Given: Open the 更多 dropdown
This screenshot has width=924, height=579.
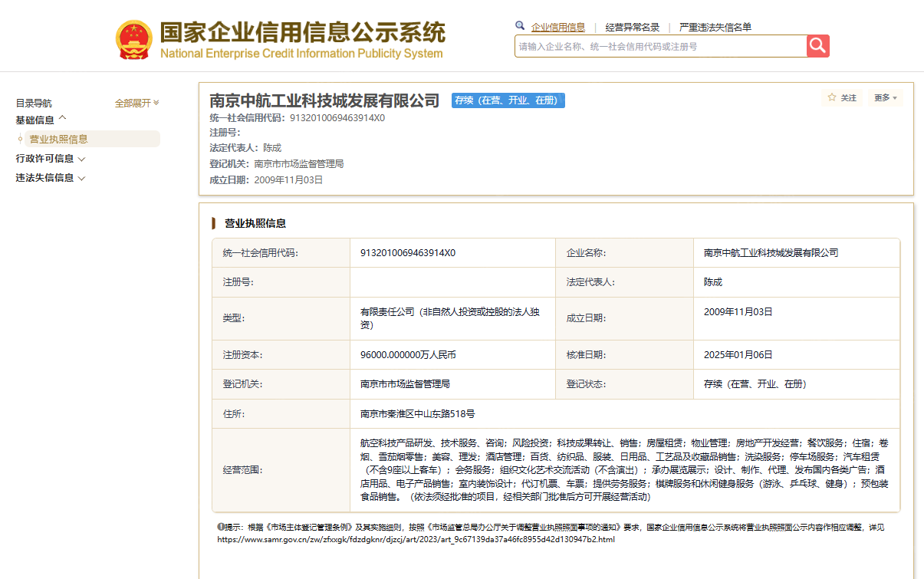Looking at the screenshot, I should click(886, 97).
